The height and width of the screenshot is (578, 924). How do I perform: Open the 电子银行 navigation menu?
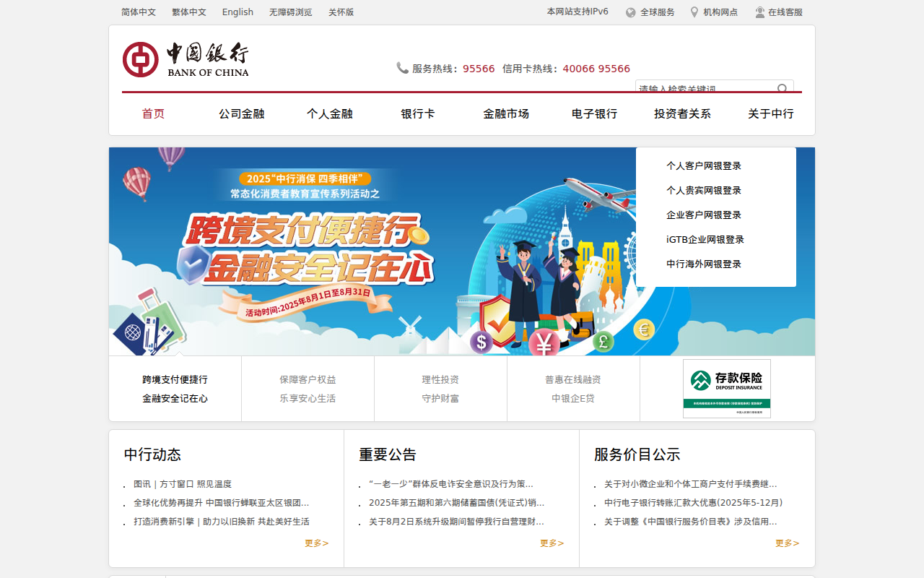click(594, 114)
